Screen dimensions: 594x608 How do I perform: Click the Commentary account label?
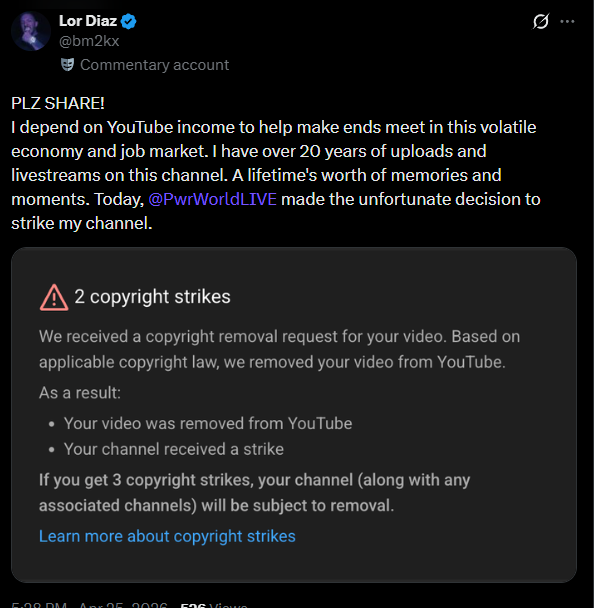point(154,65)
